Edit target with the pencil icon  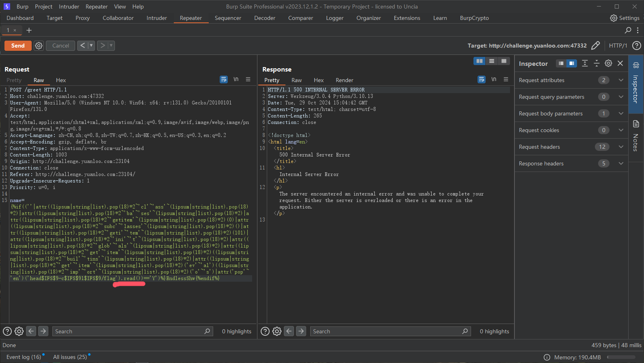click(x=596, y=46)
